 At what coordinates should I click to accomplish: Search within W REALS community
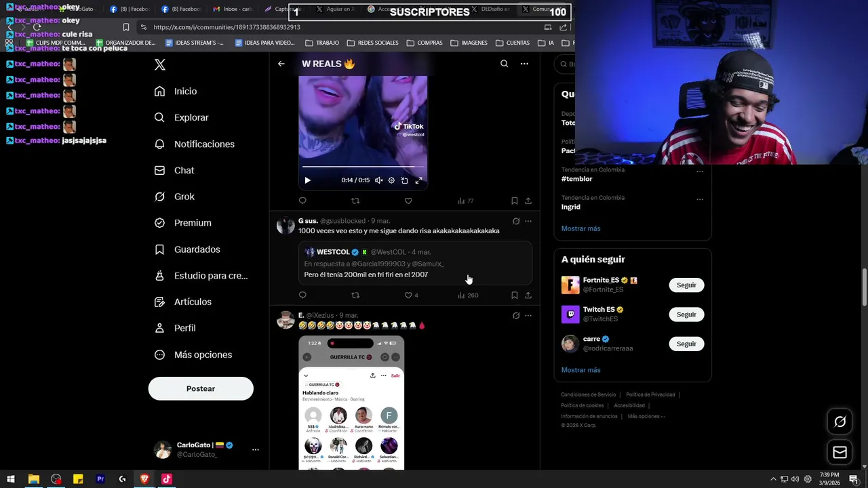[x=504, y=64]
